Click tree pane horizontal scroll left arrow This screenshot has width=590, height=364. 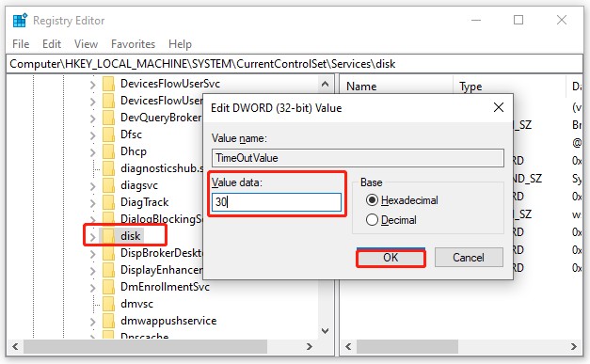[x=15, y=346]
